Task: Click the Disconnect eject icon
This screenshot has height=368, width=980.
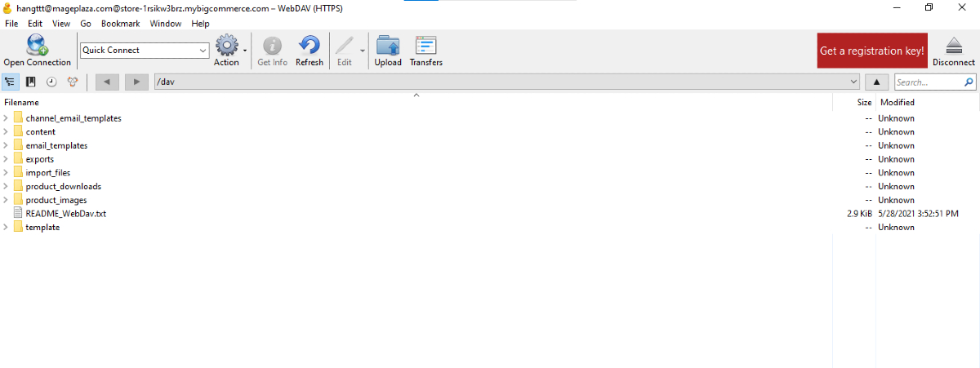Action: (x=953, y=46)
